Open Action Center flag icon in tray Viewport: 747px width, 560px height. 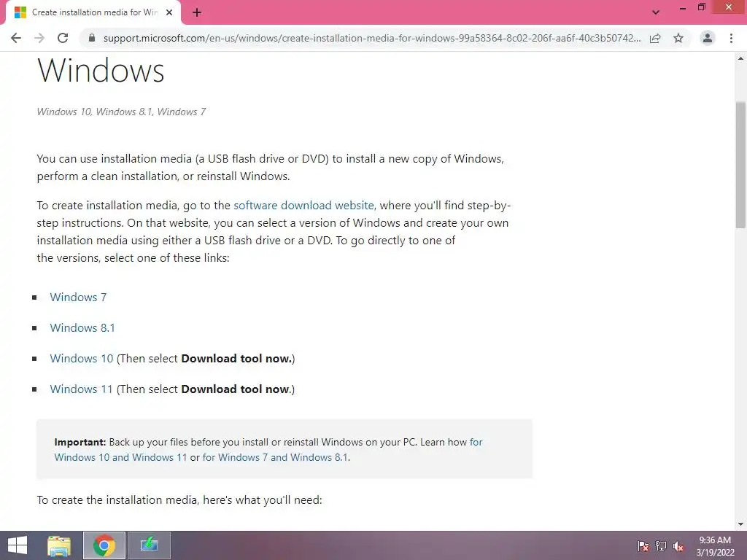(643, 546)
